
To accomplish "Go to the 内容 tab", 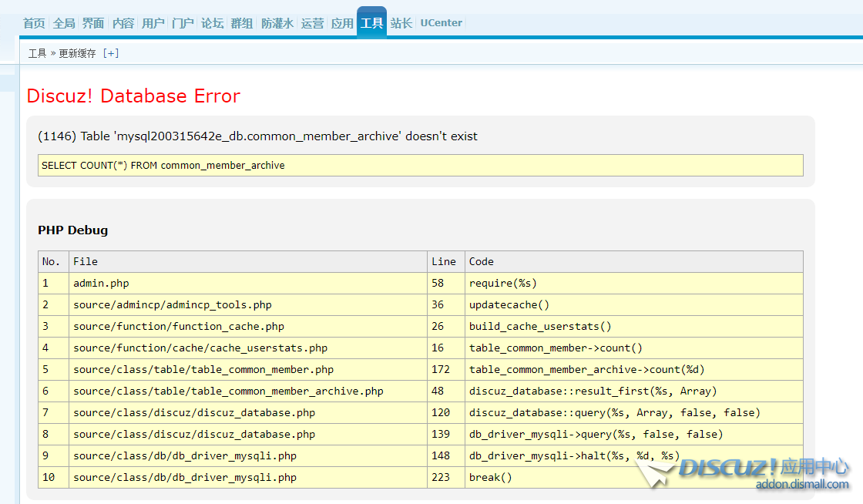I will [123, 23].
